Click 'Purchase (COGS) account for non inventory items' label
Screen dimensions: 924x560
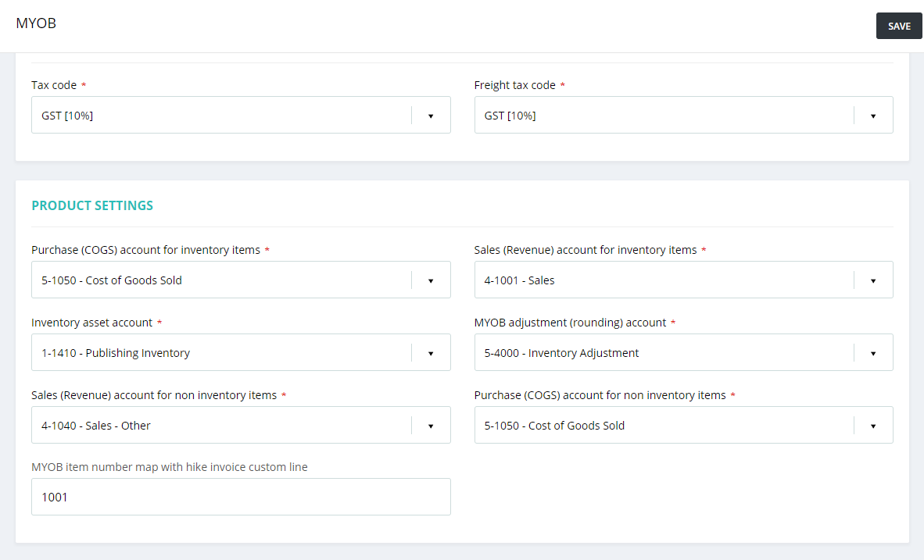[x=600, y=395]
